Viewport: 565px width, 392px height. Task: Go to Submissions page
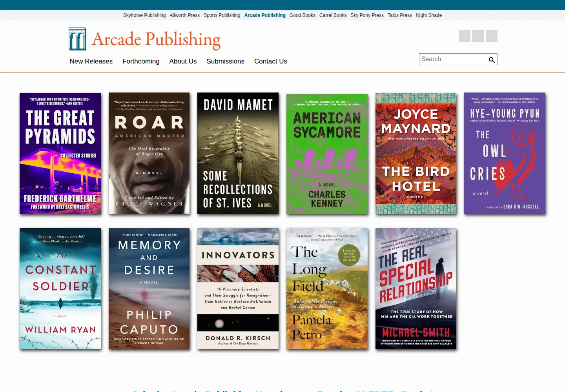point(225,61)
